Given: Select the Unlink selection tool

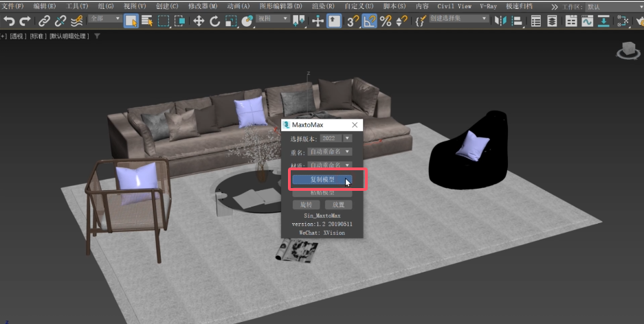Looking at the screenshot, I should point(60,21).
